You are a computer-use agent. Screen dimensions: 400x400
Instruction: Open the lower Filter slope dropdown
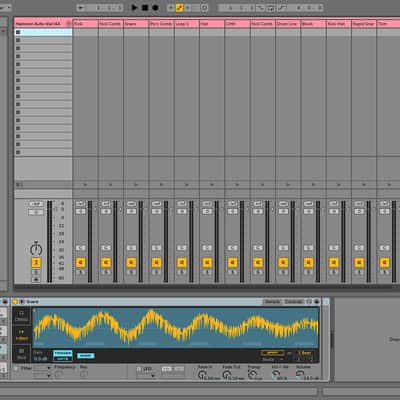(42, 376)
